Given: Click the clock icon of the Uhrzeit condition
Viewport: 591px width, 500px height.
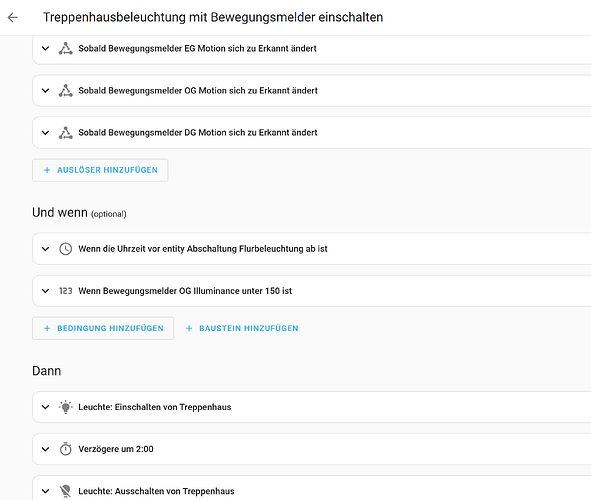Looking at the screenshot, I should pyautogui.click(x=66, y=249).
